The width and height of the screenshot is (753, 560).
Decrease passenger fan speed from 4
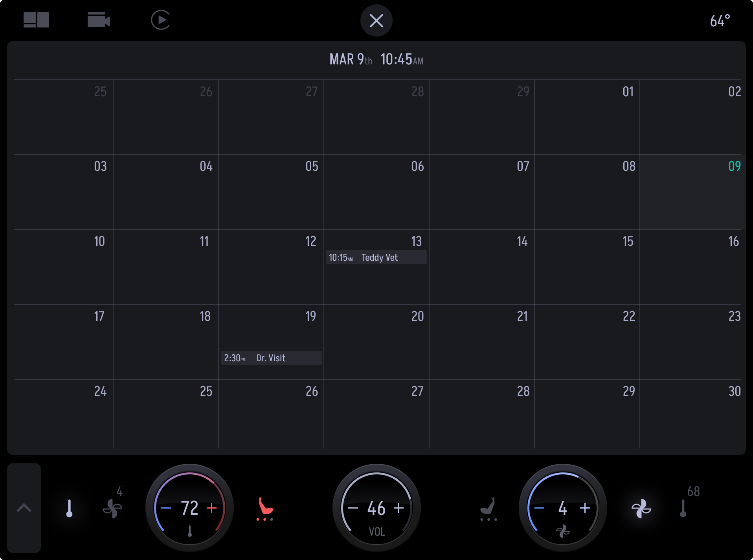tap(539, 508)
